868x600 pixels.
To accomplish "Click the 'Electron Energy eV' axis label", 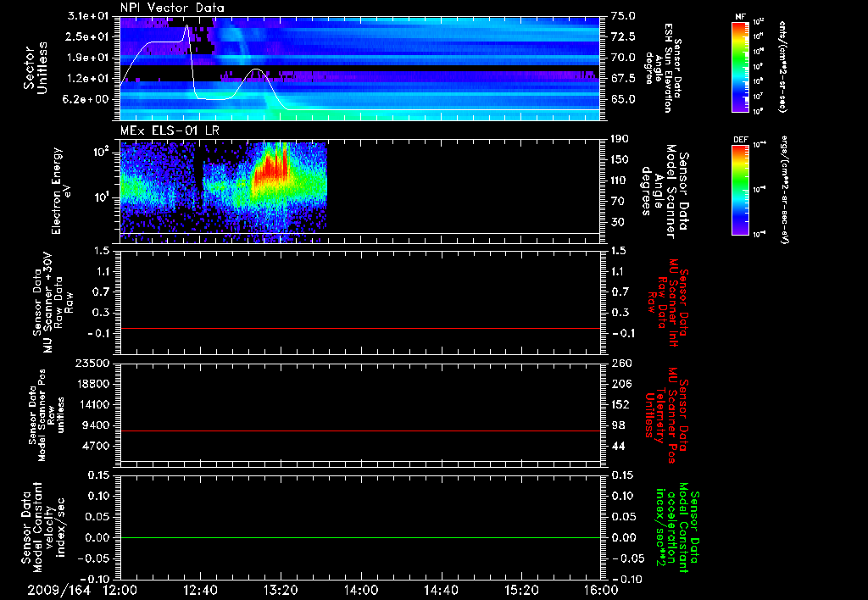I will 61,191.
